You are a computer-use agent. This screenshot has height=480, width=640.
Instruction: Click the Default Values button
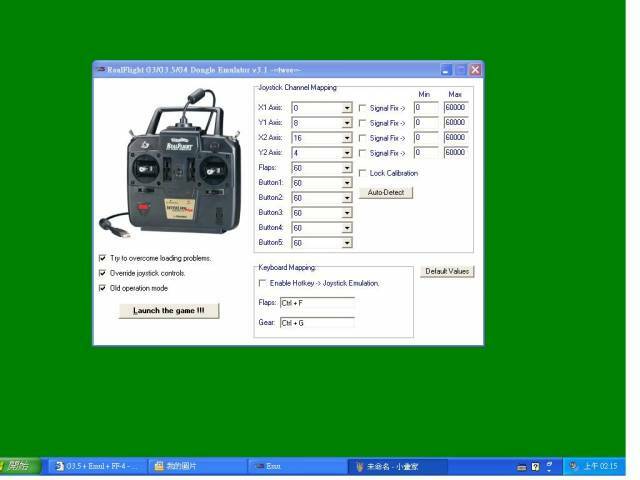click(447, 271)
